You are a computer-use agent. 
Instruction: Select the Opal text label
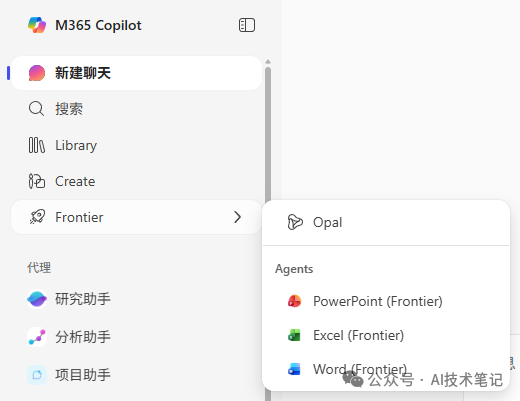(x=327, y=222)
